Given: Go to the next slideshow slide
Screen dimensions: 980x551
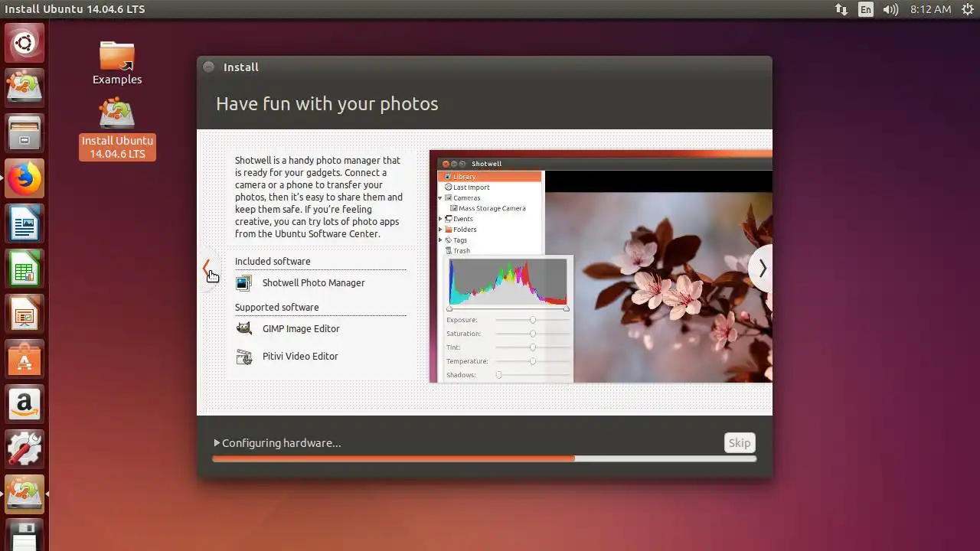Looking at the screenshot, I should 762,269.
